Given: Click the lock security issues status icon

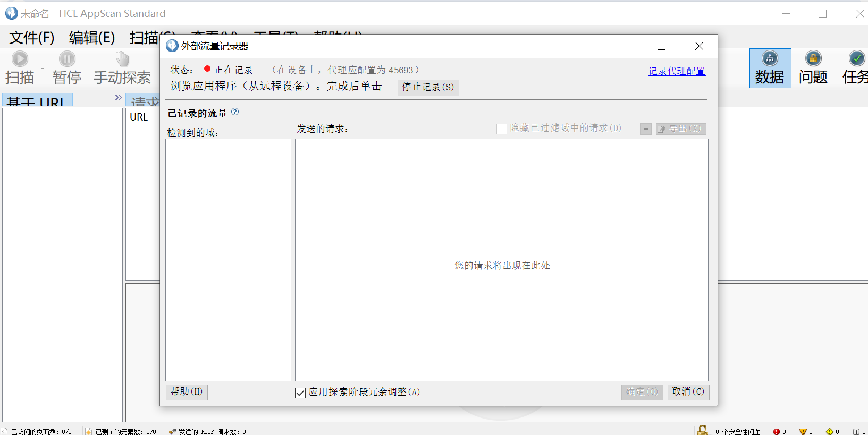Looking at the screenshot, I should coord(703,430).
